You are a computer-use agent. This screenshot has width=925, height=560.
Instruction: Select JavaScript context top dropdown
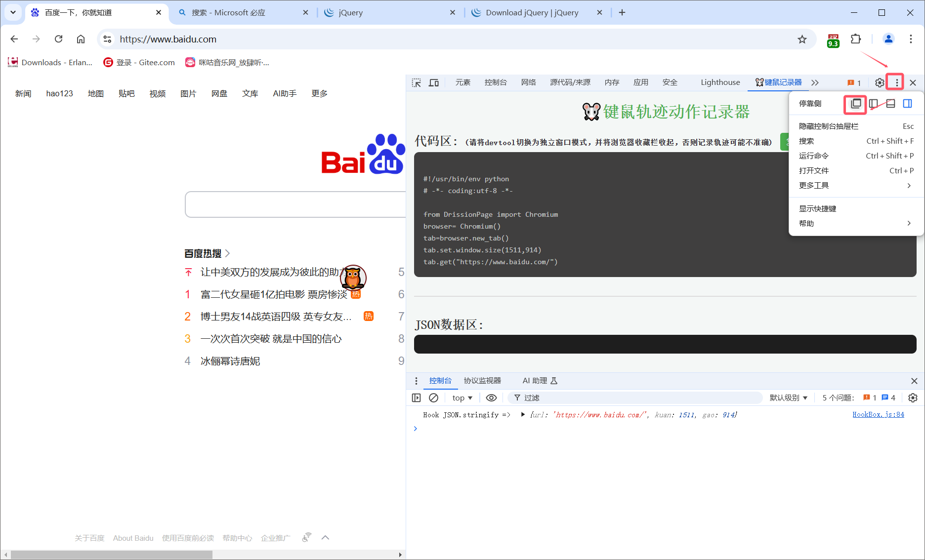(x=462, y=398)
